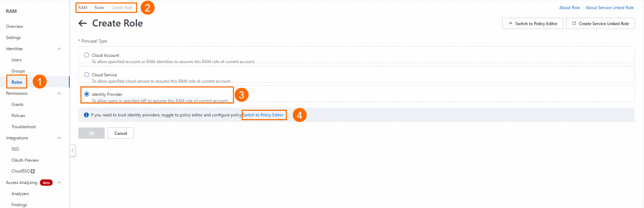Screen dimensions: 644x208
Task: Select the Cloud Account radio button
Action: tap(87, 55)
